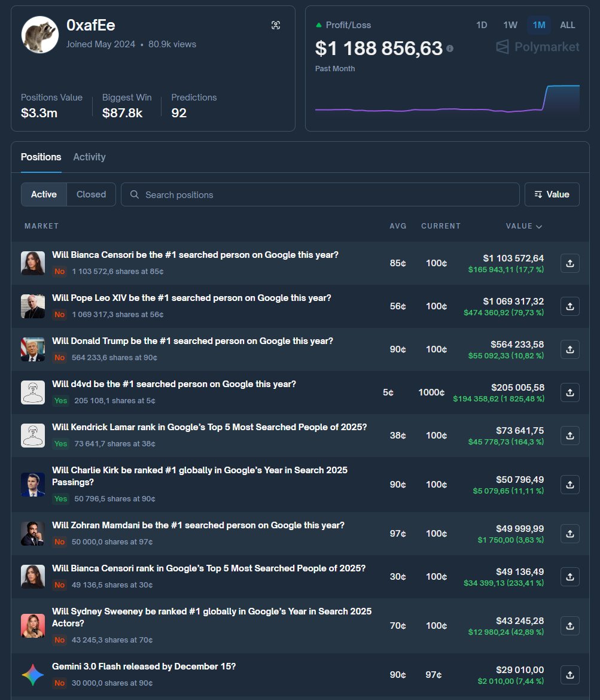Image resolution: width=600 pixels, height=700 pixels.
Task: Click the Kendrick Lamar placeholder market icon
Action: (33, 436)
